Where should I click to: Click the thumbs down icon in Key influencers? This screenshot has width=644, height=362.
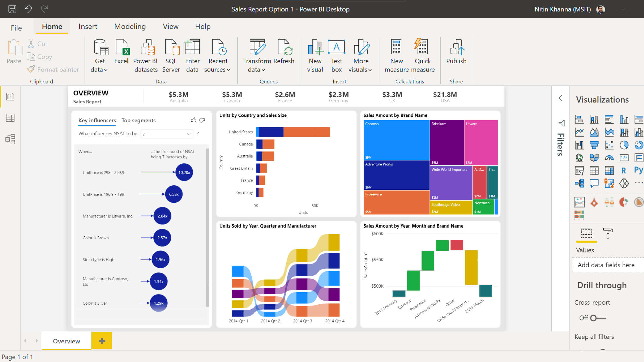pyautogui.click(x=202, y=120)
